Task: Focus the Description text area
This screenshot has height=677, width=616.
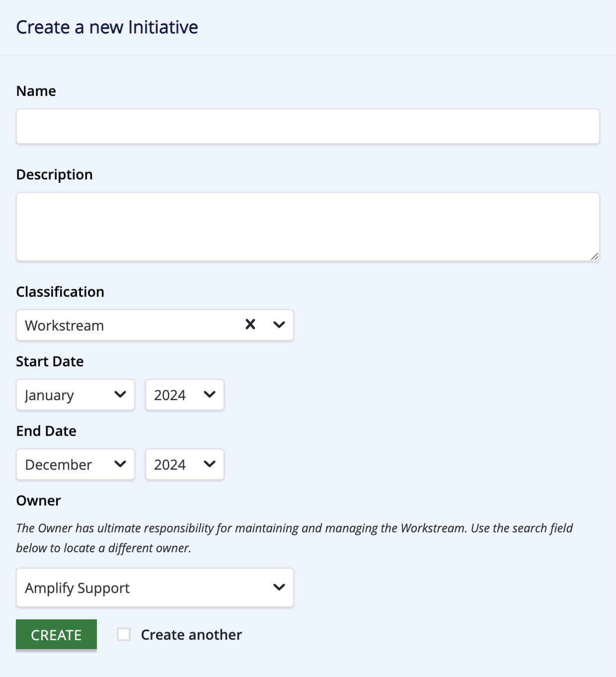Action: (308, 227)
